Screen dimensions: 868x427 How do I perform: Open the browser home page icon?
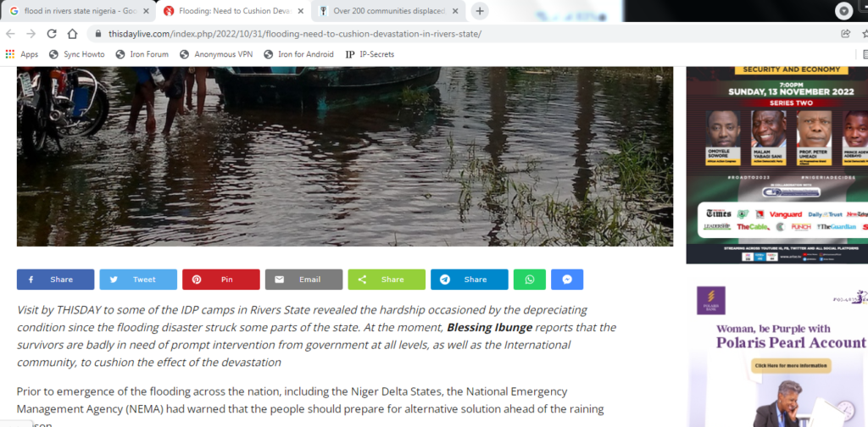(73, 34)
